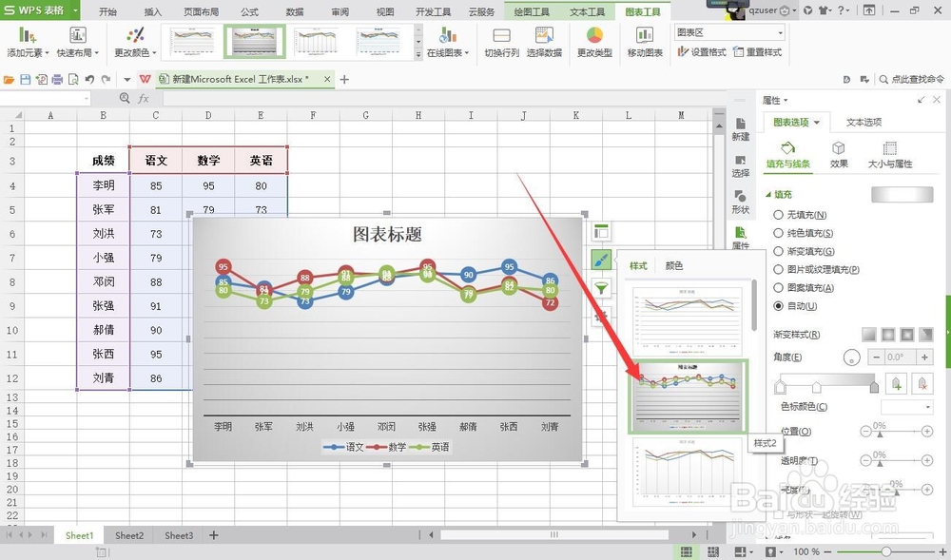
Task: Open Change Colors (更改颜色) menu
Action: click(135, 42)
